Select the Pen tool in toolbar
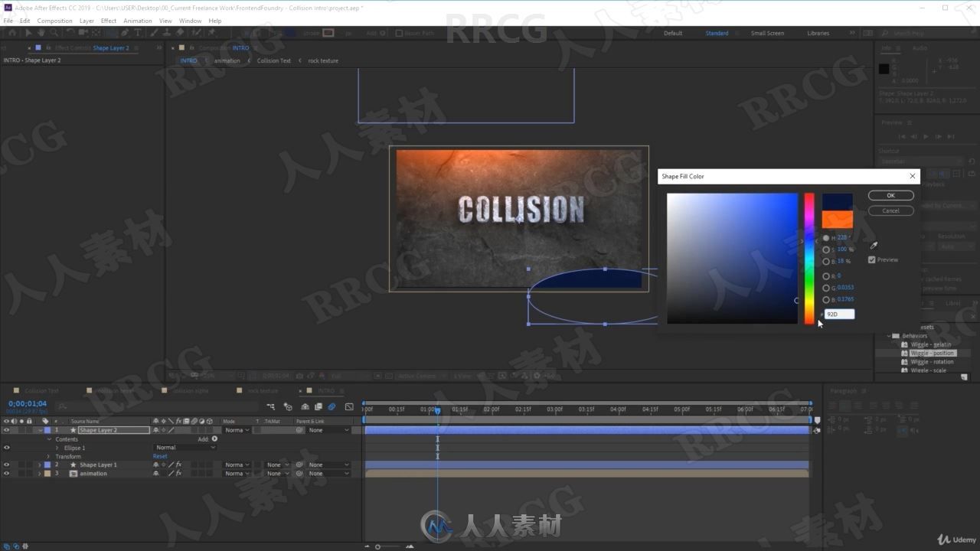Viewport: 980px width, 551px height. pos(125,33)
